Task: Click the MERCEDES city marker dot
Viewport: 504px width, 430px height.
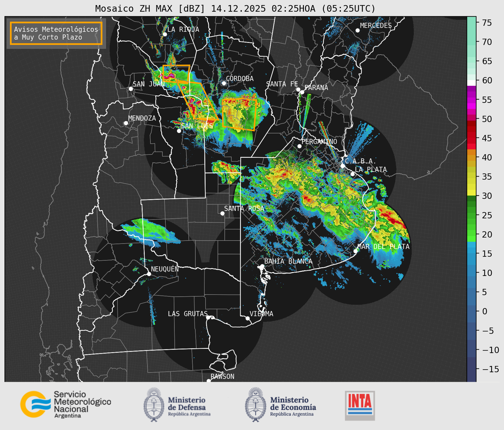Action: [x=357, y=31]
